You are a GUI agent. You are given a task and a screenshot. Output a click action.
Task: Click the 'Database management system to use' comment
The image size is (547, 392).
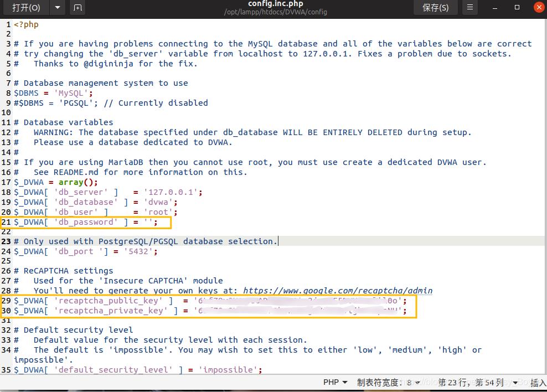pos(101,83)
